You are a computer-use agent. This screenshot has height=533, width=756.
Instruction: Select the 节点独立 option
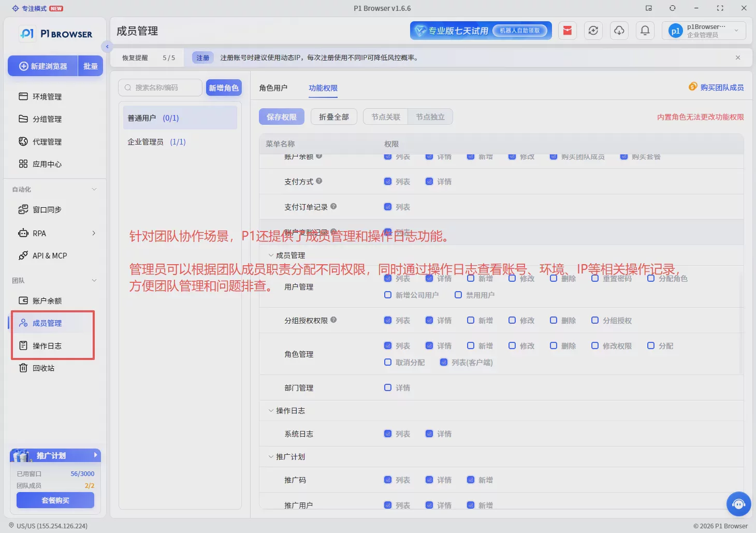coord(430,117)
